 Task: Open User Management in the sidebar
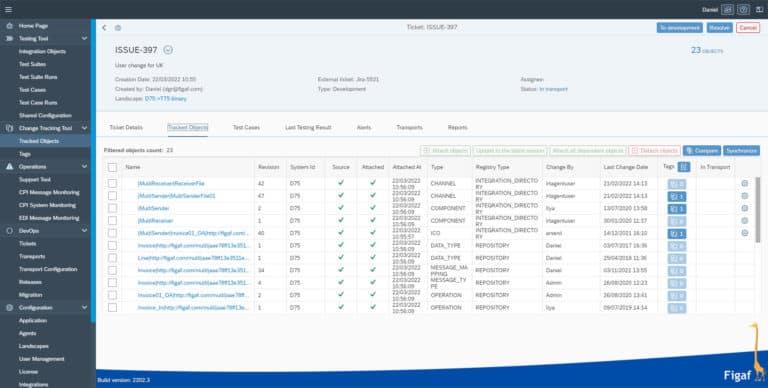(42, 359)
